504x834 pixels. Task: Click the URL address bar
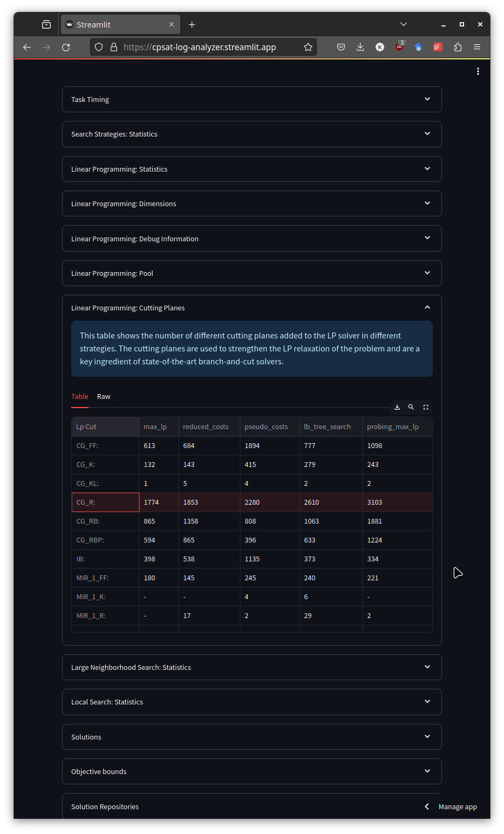pos(204,47)
